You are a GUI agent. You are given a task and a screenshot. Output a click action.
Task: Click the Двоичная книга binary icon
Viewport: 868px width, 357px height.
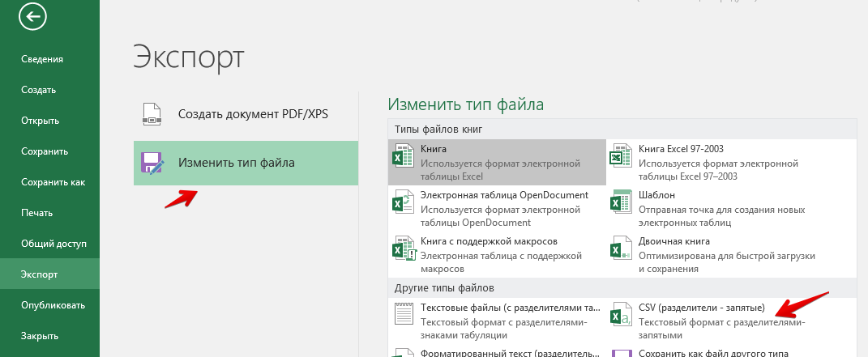tap(620, 249)
